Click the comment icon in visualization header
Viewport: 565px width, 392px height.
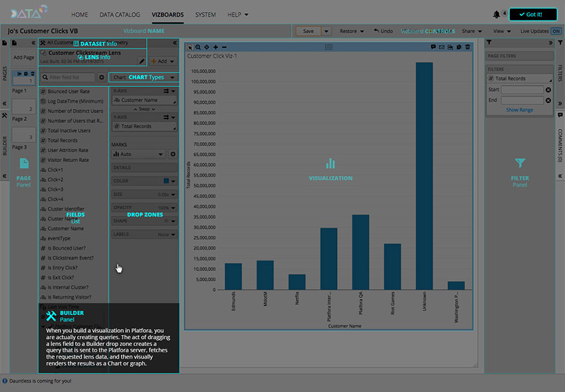[x=433, y=47]
